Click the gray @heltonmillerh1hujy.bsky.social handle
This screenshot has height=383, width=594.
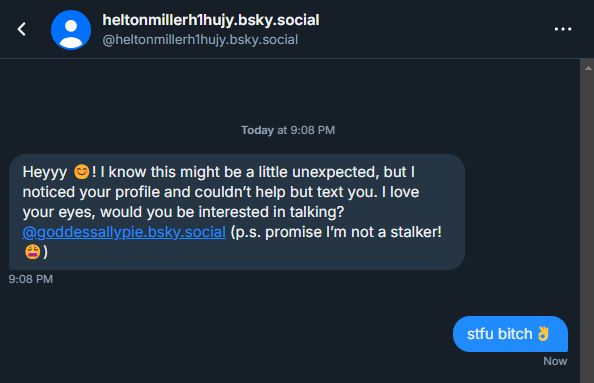pos(200,40)
